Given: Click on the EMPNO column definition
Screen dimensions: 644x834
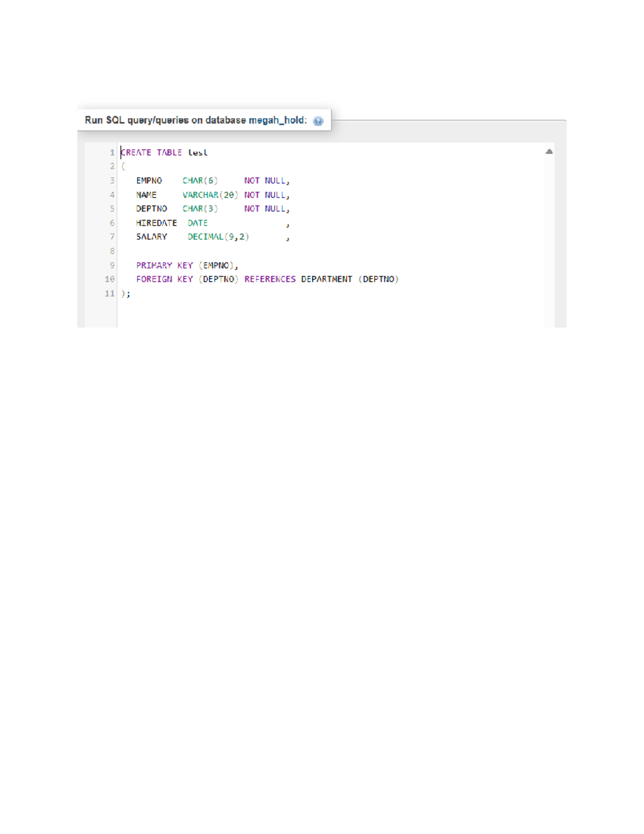Looking at the screenshot, I should click(149, 181).
